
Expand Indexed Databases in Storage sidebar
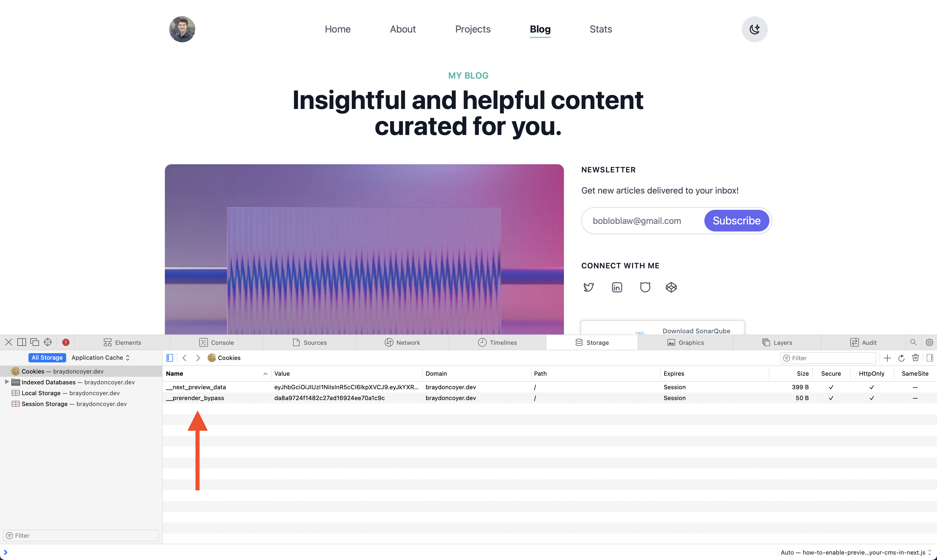[6, 381]
